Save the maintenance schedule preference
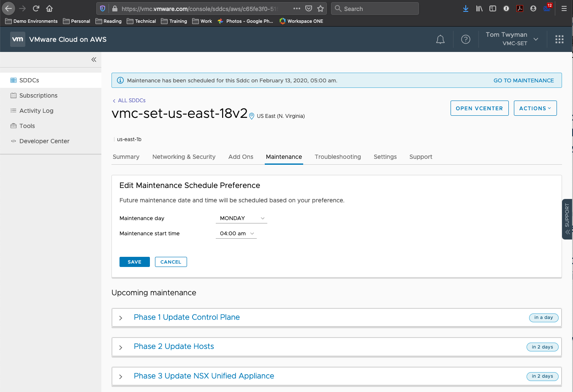The image size is (573, 392). click(134, 262)
